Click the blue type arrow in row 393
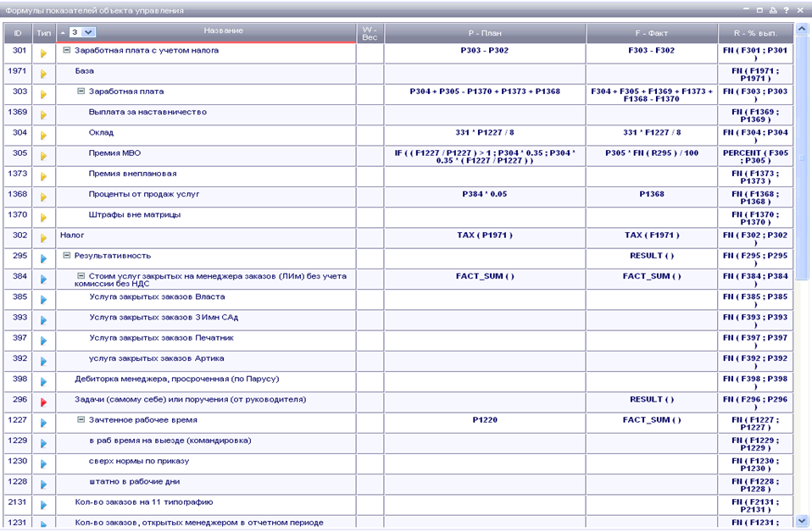 click(x=43, y=320)
